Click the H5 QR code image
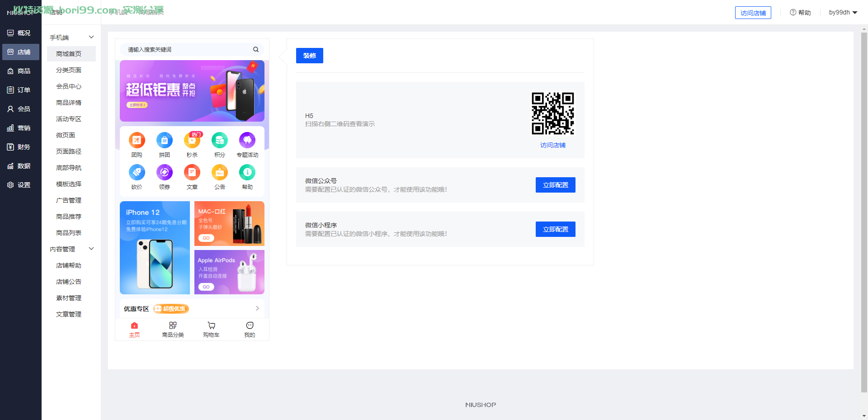The width and height of the screenshot is (868, 420). point(553,113)
